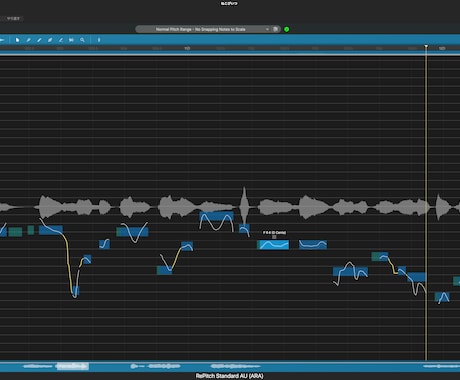The width and height of the screenshot is (460, 380).
Task: Click the F#4 pitch tooltip label
Action: 274,233
